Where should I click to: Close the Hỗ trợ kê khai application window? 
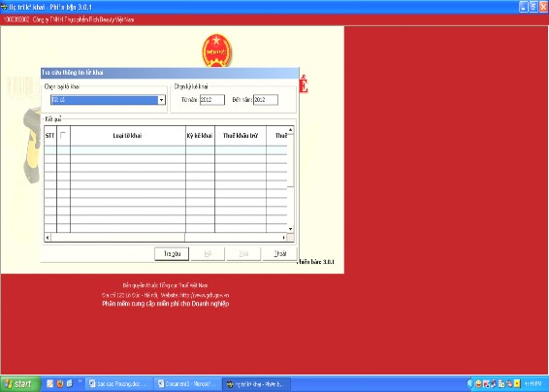tap(543, 7)
